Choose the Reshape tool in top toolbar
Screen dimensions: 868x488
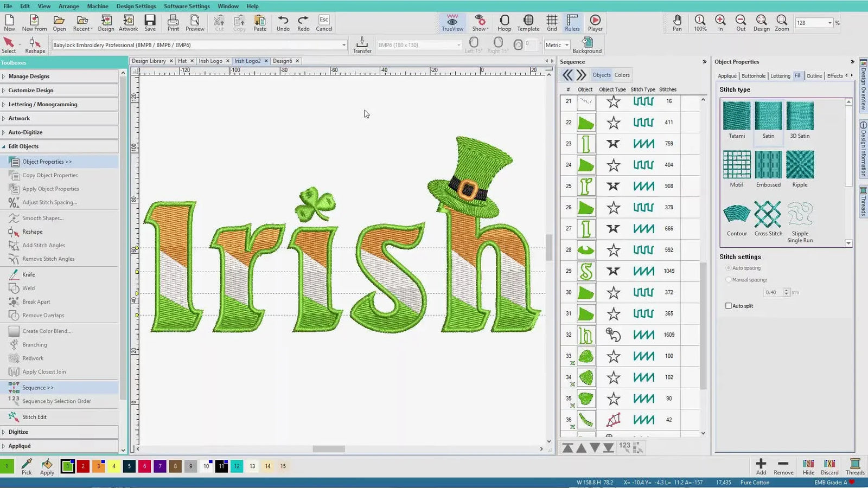click(x=35, y=45)
